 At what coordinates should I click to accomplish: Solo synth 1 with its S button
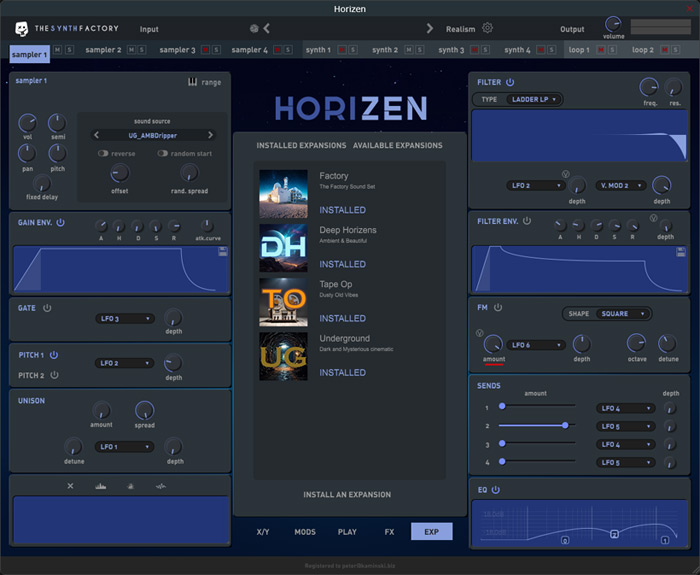pos(353,50)
